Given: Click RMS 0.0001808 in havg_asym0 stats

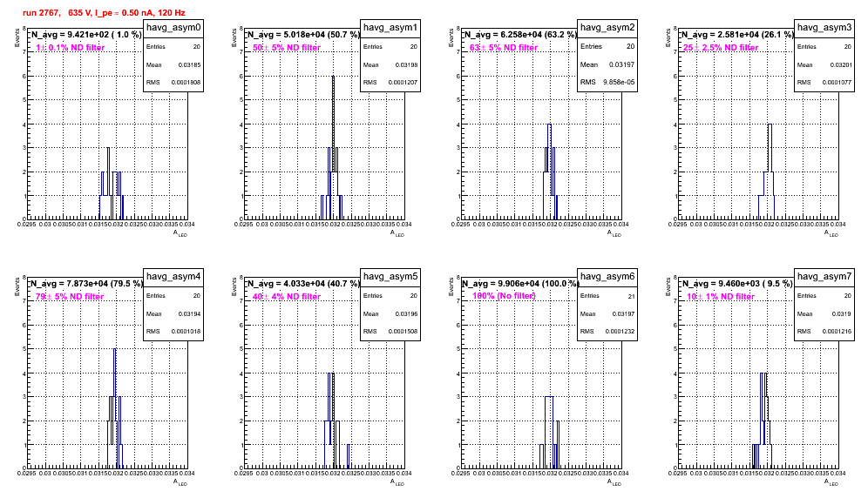Looking at the screenshot, I should coord(173,83).
